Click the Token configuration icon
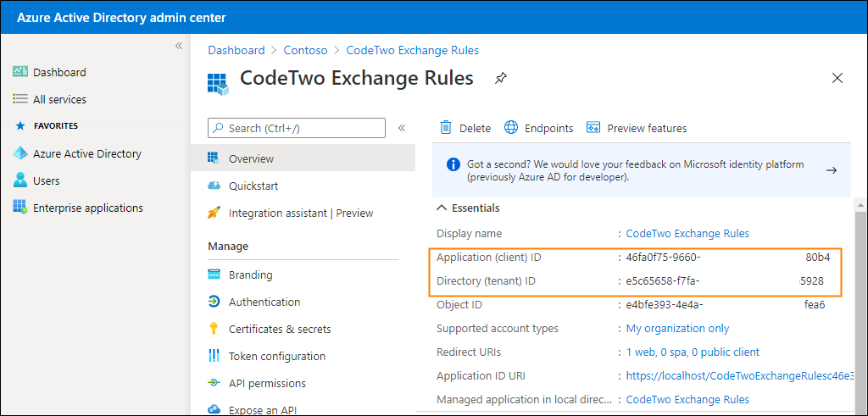The image size is (868, 416). (x=214, y=356)
